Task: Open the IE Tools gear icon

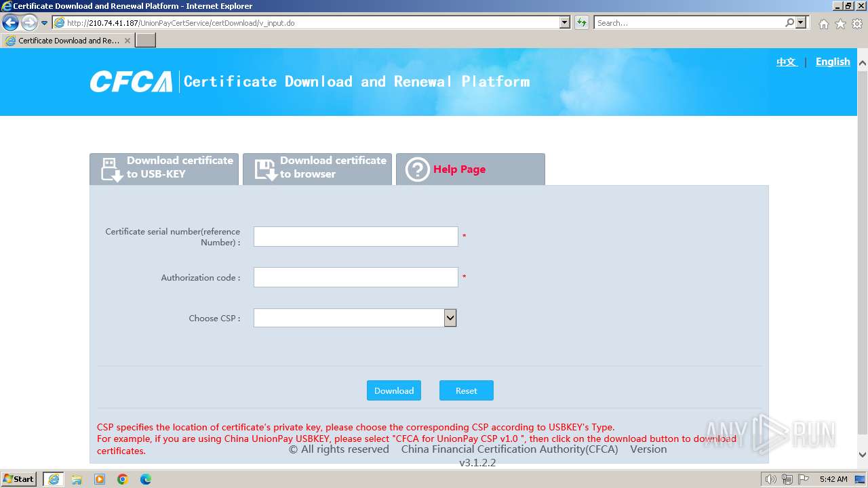Action: click(x=857, y=24)
